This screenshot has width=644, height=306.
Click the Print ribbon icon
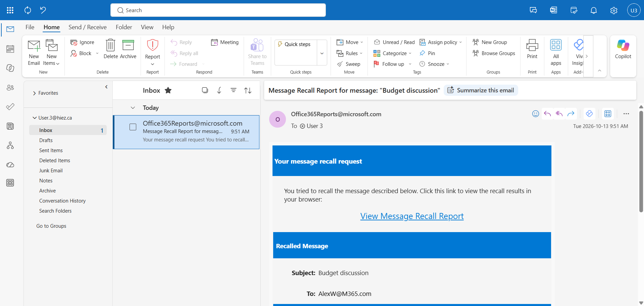pos(532,49)
